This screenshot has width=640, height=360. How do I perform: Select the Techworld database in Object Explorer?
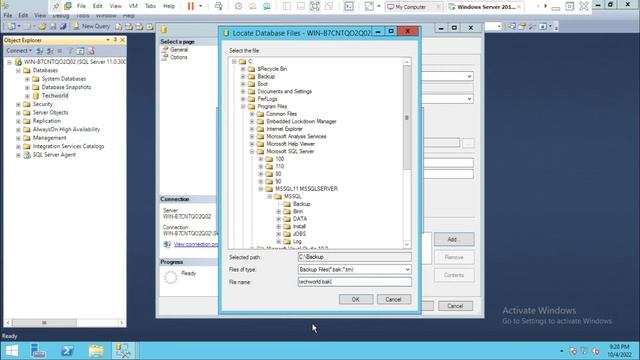pyautogui.click(x=55, y=96)
